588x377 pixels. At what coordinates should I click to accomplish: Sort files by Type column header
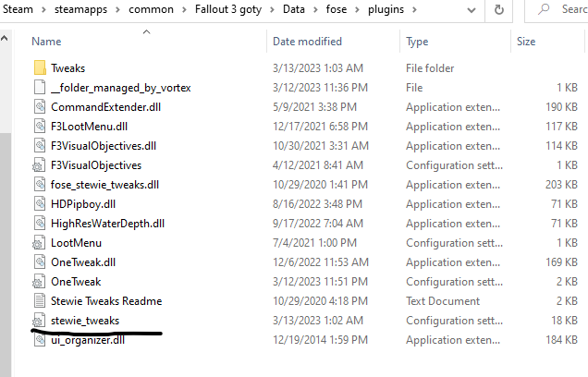418,42
